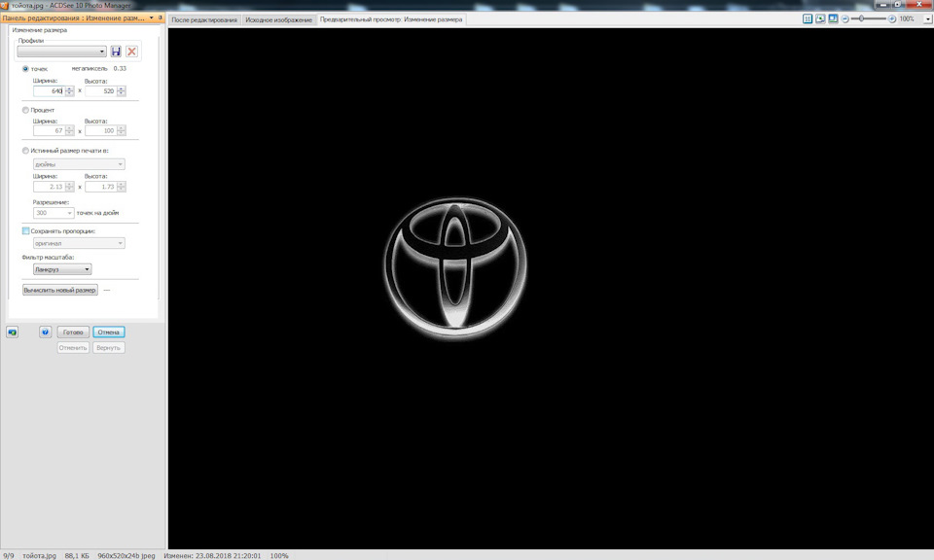
Task: Click the "Отмена" button
Action: [x=108, y=332]
